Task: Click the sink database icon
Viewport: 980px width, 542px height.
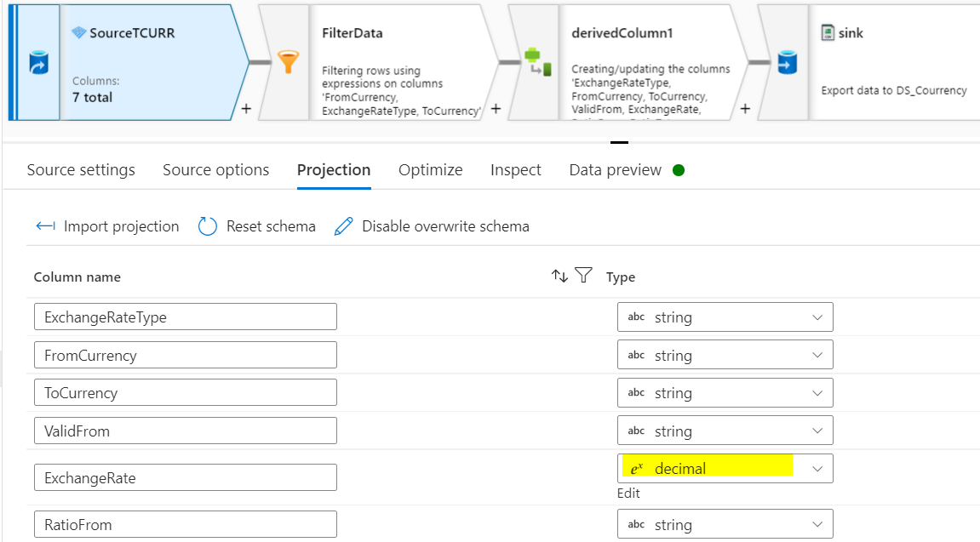Action: pyautogui.click(x=788, y=62)
